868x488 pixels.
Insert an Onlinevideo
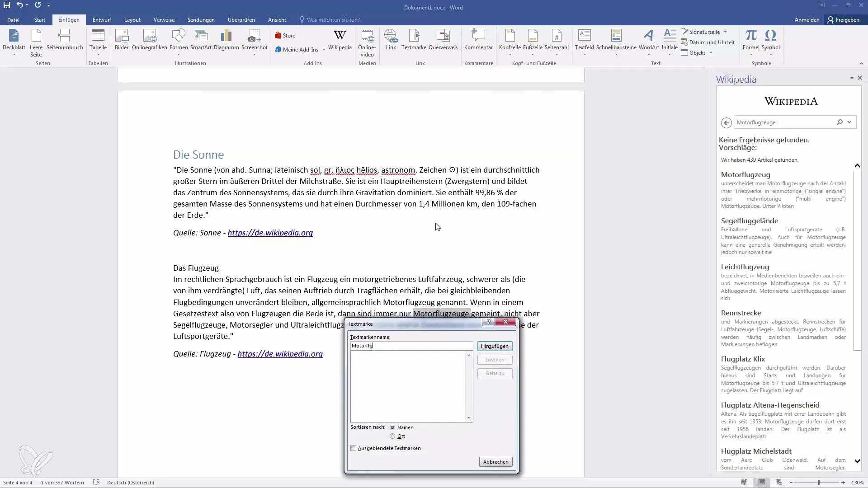click(367, 43)
